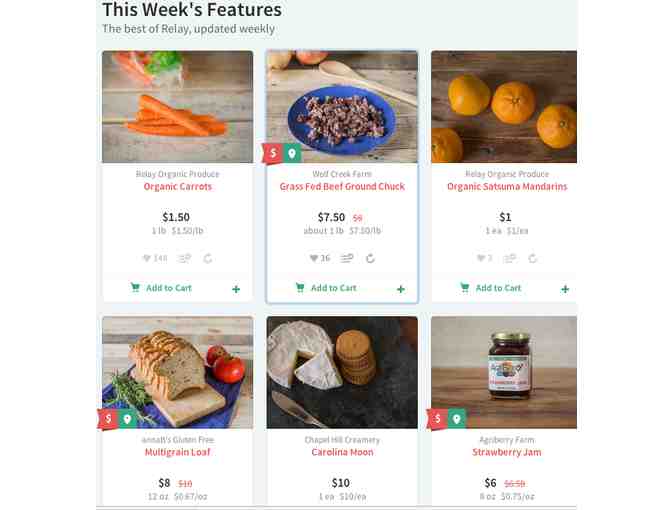Open the Organic Carrots product photo
The image size is (672, 510).
point(177,106)
